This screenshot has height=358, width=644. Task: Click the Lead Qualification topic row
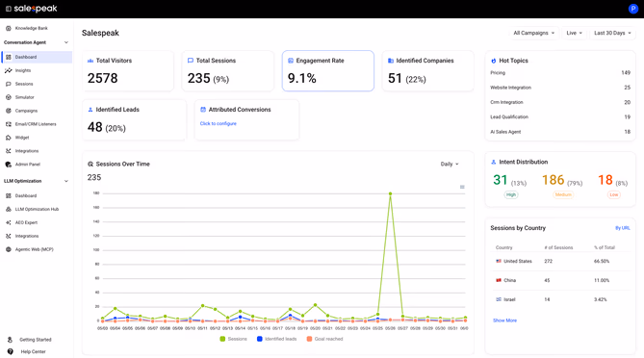coord(560,117)
